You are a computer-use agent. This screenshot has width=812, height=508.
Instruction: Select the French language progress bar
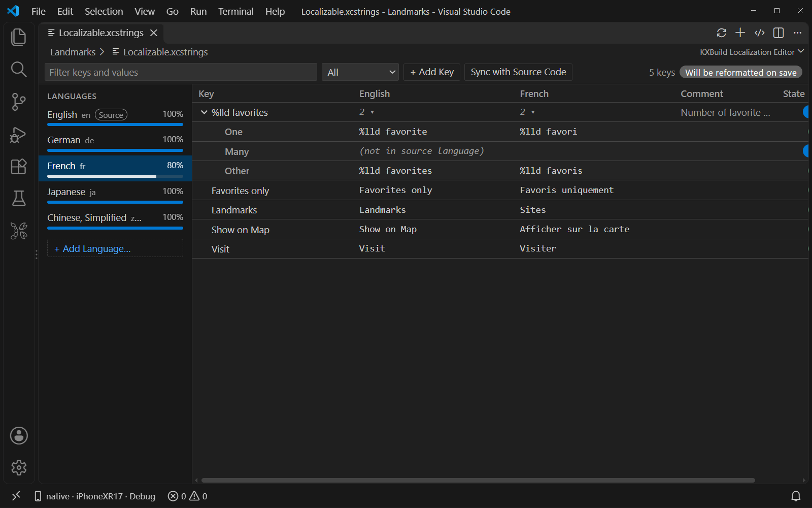pos(115,176)
